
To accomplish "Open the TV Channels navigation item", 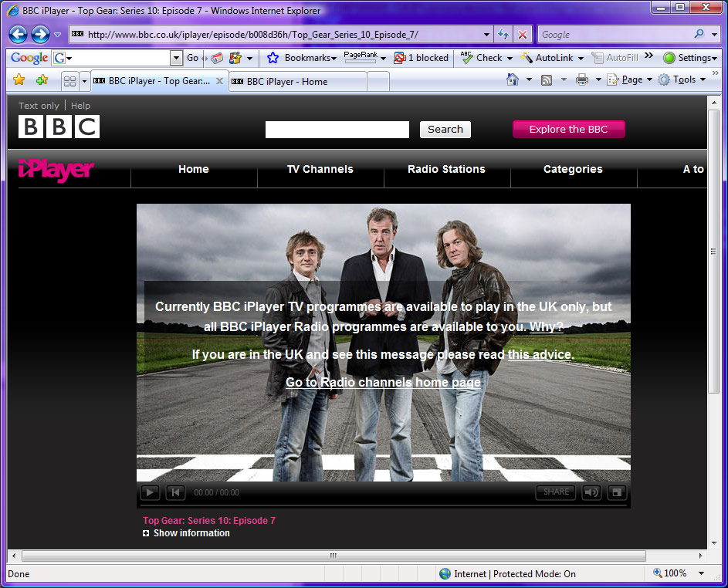I will 320,170.
